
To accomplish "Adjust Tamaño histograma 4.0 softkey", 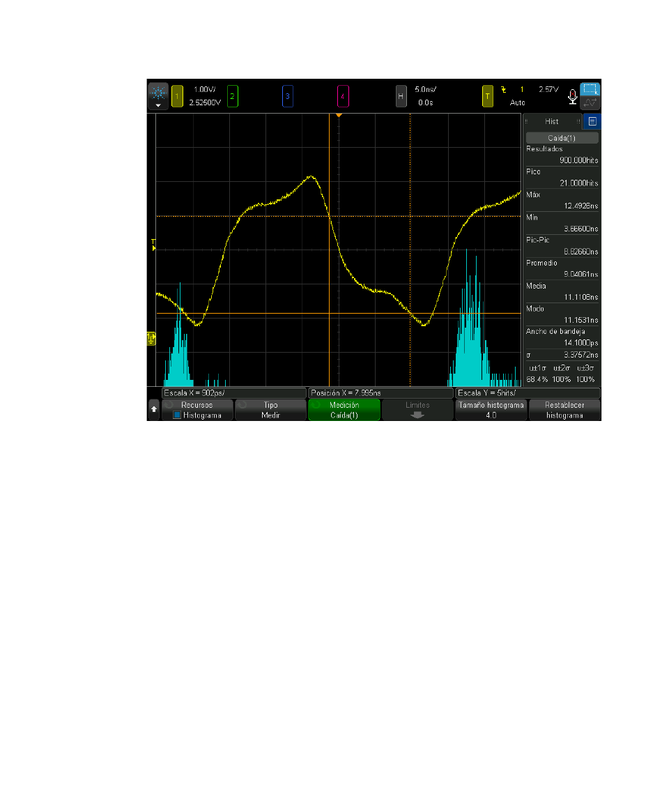I will (491, 409).
